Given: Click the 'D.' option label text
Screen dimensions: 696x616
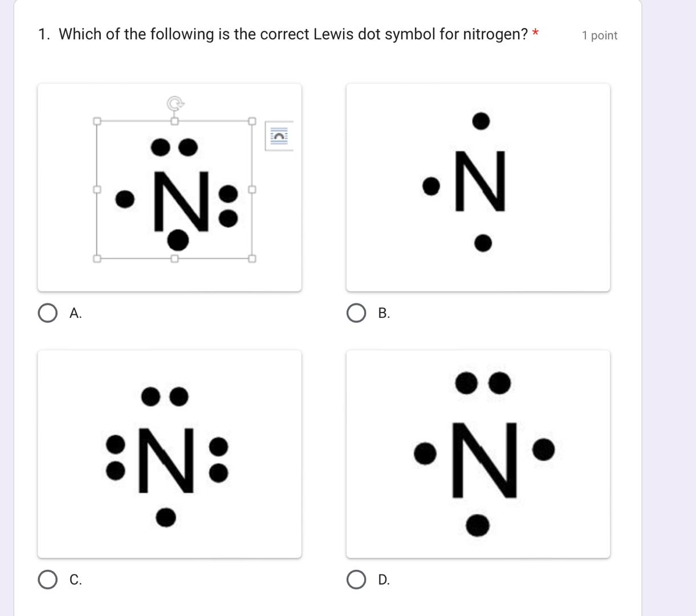Looking at the screenshot, I should (x=383, y=580).
